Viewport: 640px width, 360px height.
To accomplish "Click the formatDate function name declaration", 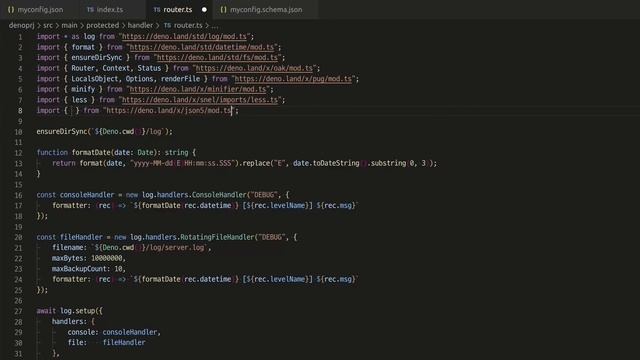I will [x=91, y=152].
